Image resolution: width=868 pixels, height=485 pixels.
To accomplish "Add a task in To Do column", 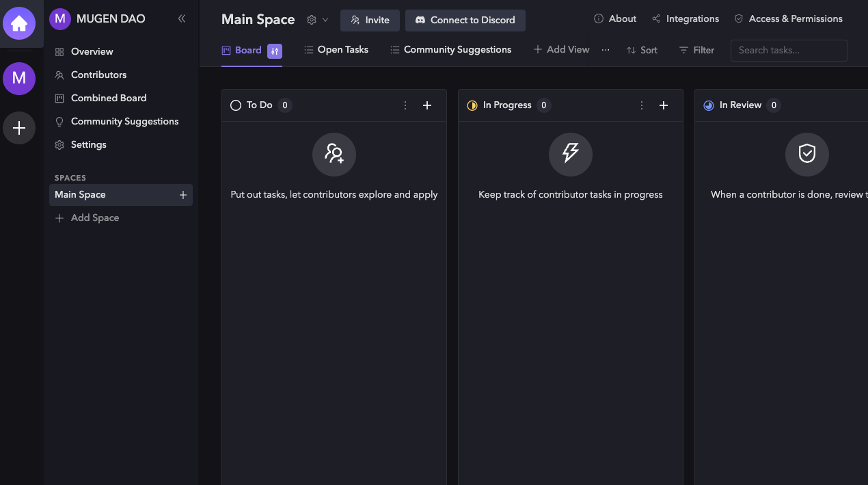I will [427, 105].
